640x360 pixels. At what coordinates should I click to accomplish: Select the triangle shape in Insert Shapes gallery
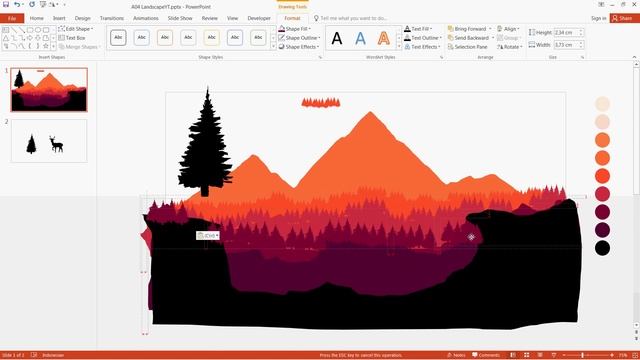6,38
